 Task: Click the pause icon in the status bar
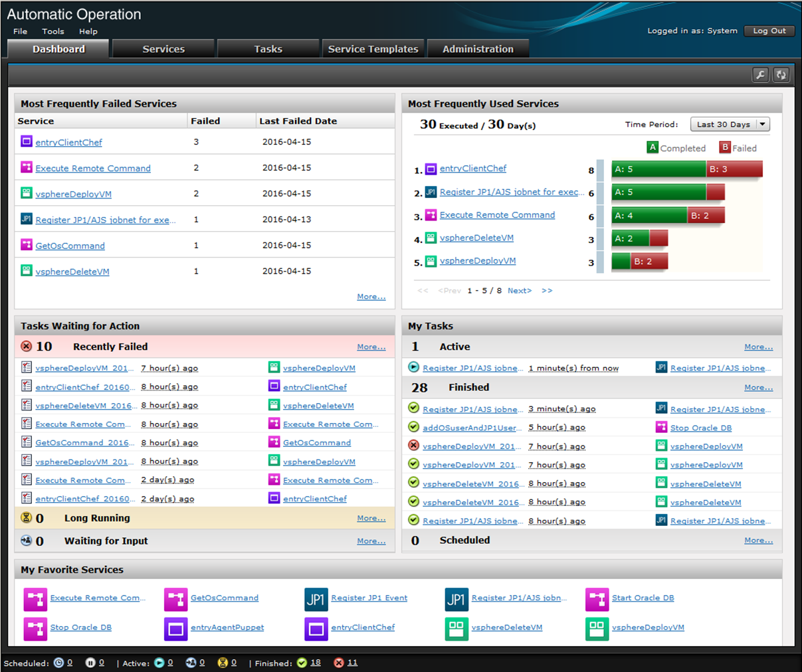point(90,663)
